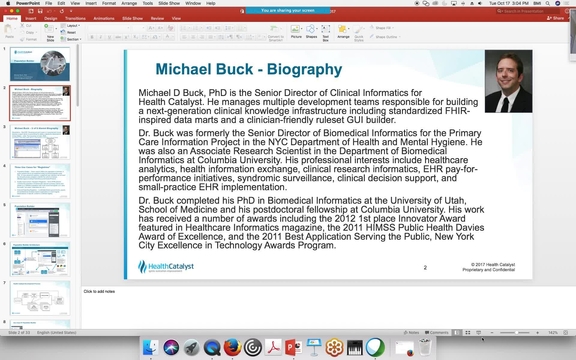Viewport: 576px width, 360px height.
Task: Toggle the Notes pane in status bar
Action: (411, 332)
